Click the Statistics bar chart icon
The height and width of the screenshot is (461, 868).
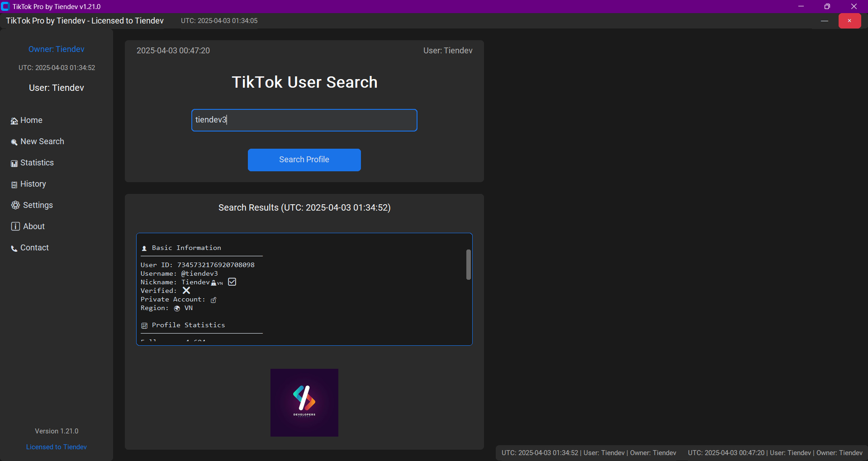click(x=14, y=163)
